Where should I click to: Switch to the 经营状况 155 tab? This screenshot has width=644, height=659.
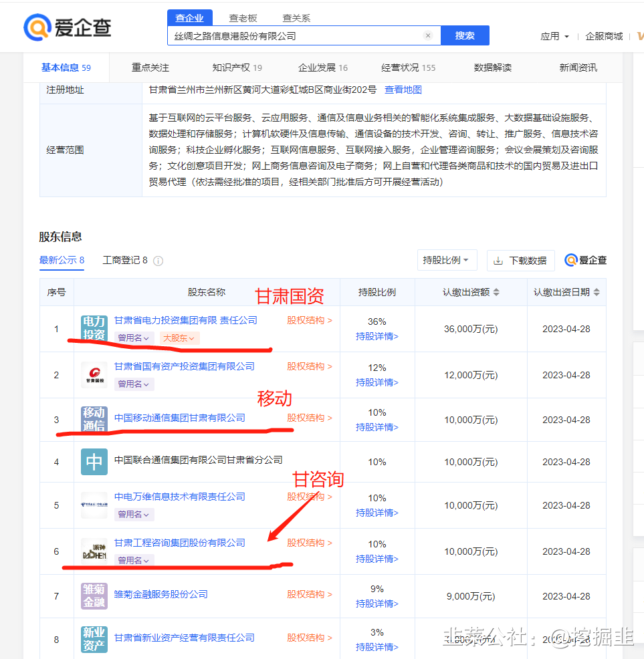pos(409,68)
